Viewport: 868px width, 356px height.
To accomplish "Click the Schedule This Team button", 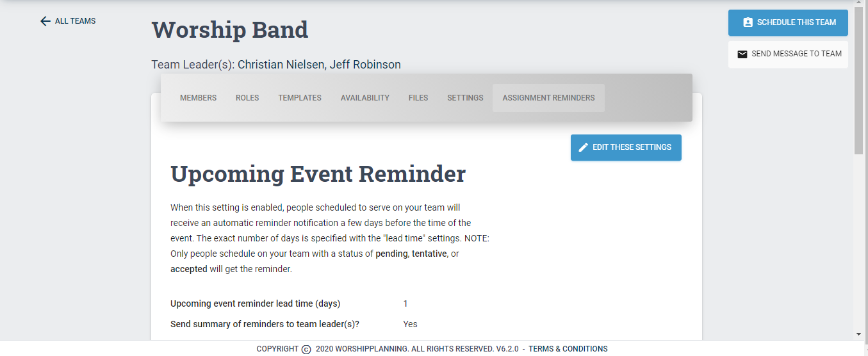I will [788, 22].
